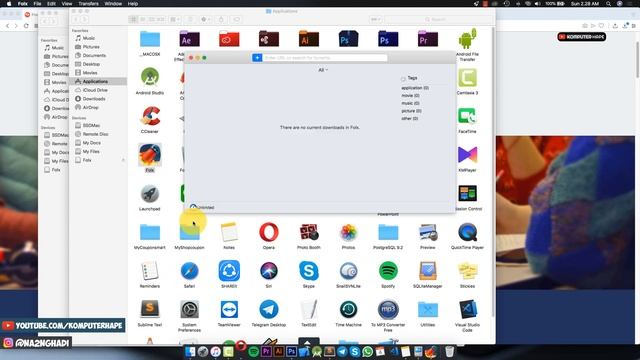Image resolution: width=640 pixels, height=360 pixels.
Task: Select the After Effects app icon
Action: (x=189, y=39)
